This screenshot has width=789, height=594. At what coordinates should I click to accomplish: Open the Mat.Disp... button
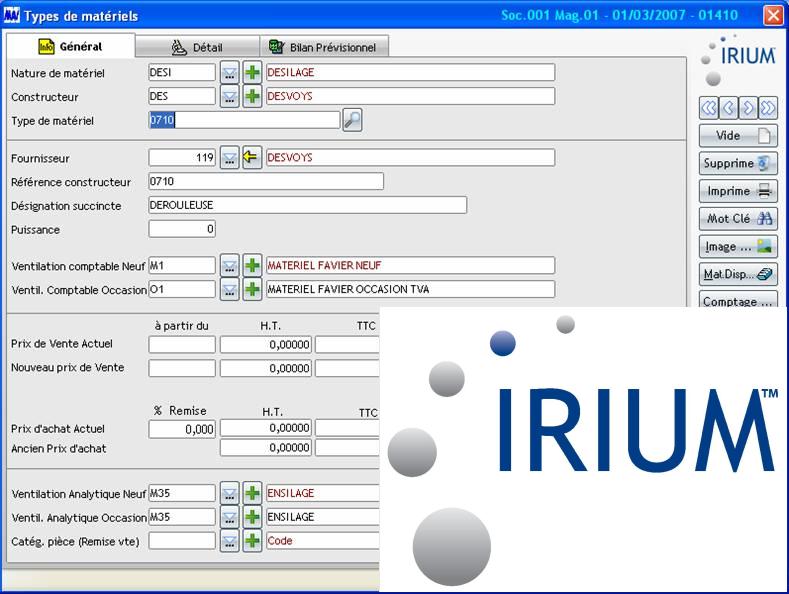pos(738,274)
